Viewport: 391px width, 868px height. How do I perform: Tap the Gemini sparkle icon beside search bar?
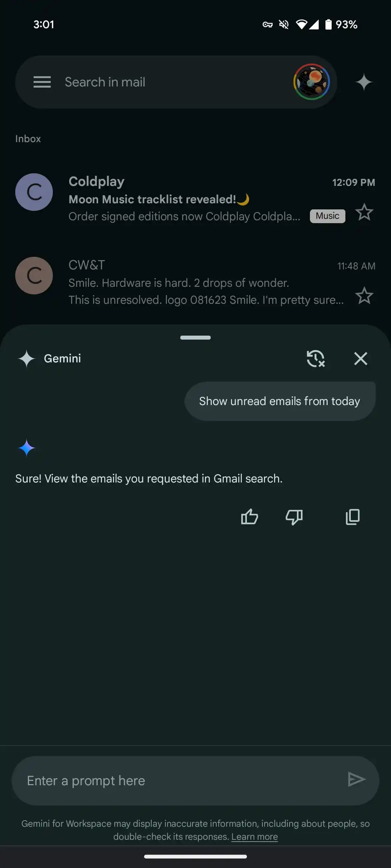(x=364, y=82)
